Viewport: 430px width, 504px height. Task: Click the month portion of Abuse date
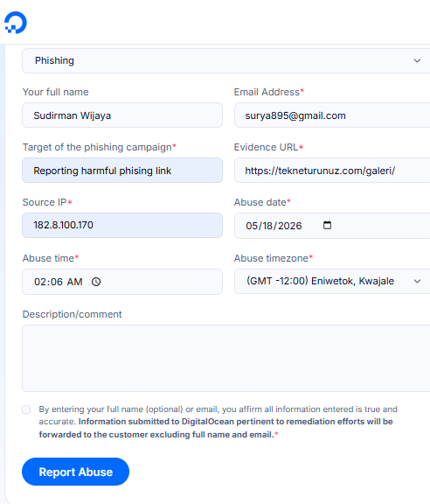click(252, 226)
